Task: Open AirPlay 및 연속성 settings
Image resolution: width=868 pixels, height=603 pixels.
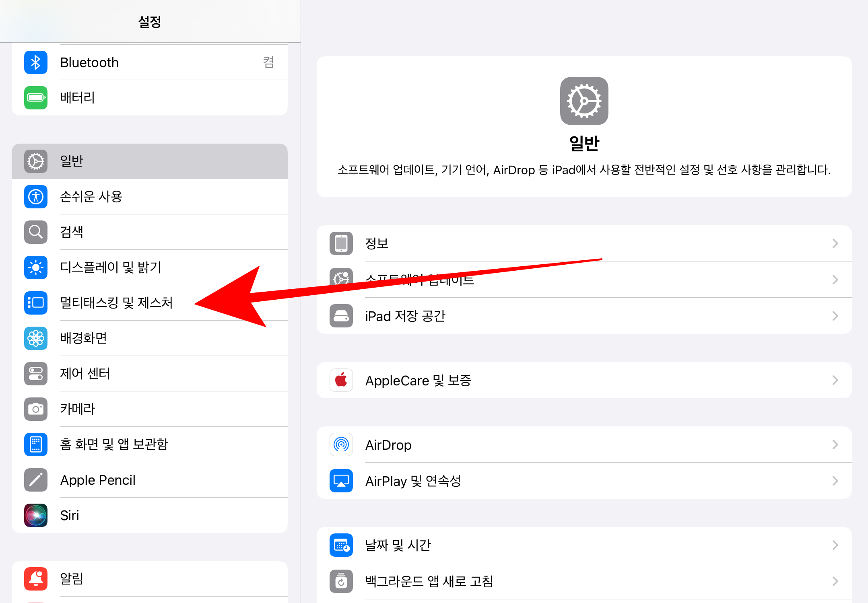Action: (413, 481)
